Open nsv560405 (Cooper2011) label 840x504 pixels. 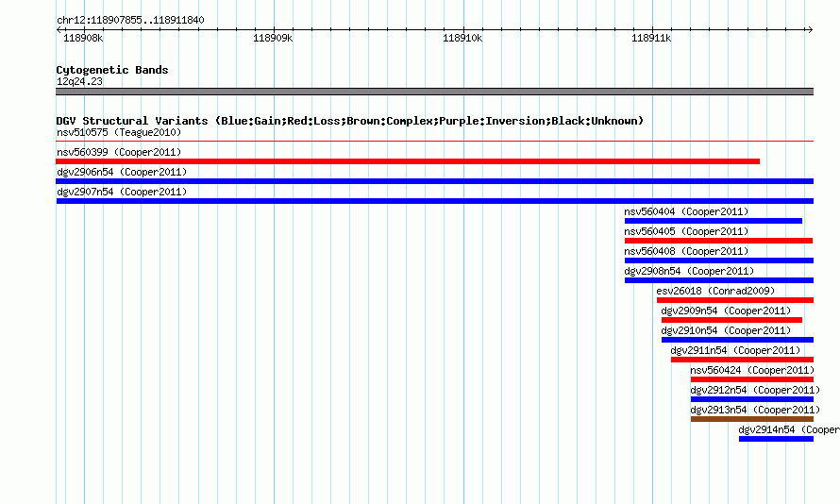coord(686,231)
